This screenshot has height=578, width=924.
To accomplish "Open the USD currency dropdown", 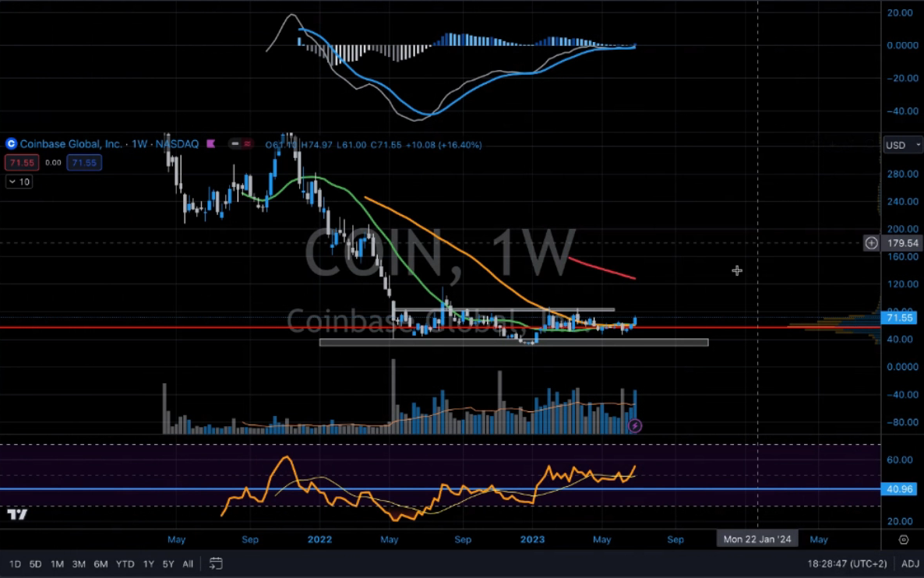I will coord(902,146).
